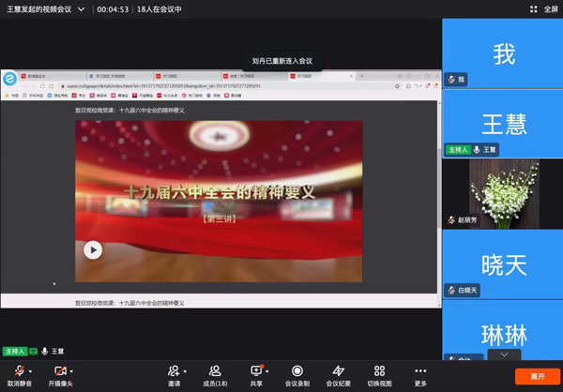
Task: Play the shared video in browser
Action: [x=93, y=249]
